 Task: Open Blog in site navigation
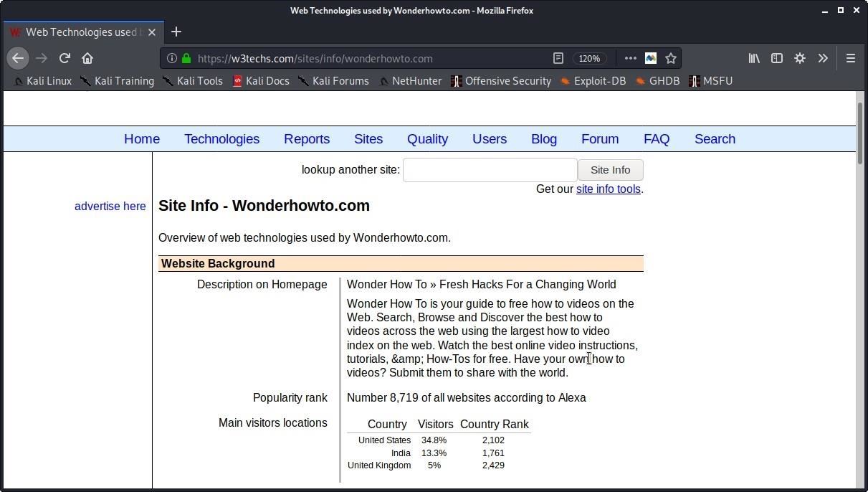[x=544, y=139]
